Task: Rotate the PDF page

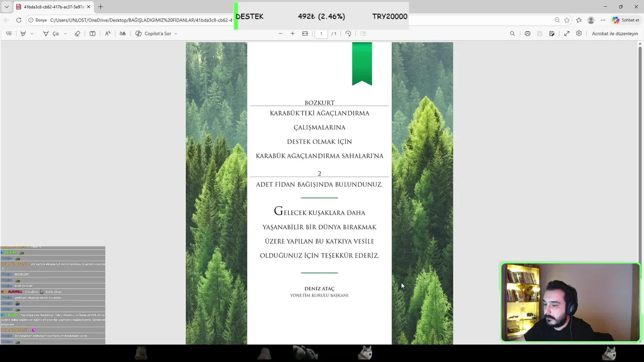Action: pyautogui.click(x=348, y=34)
